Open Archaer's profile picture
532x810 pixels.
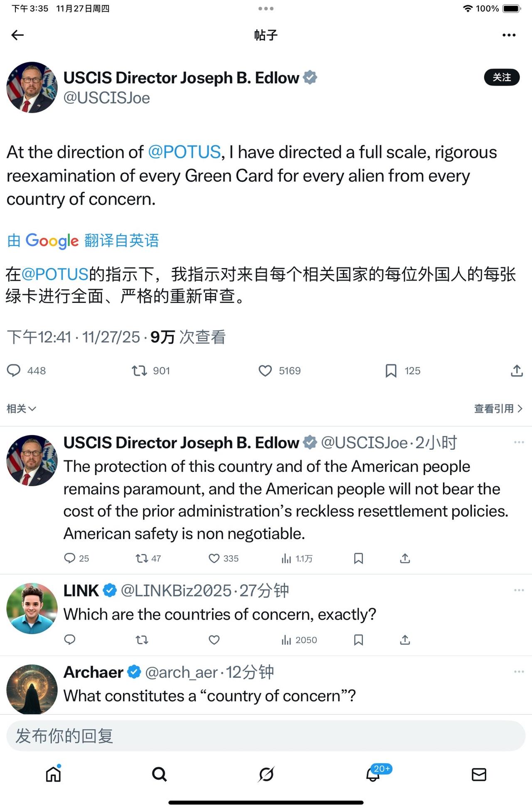32,689
